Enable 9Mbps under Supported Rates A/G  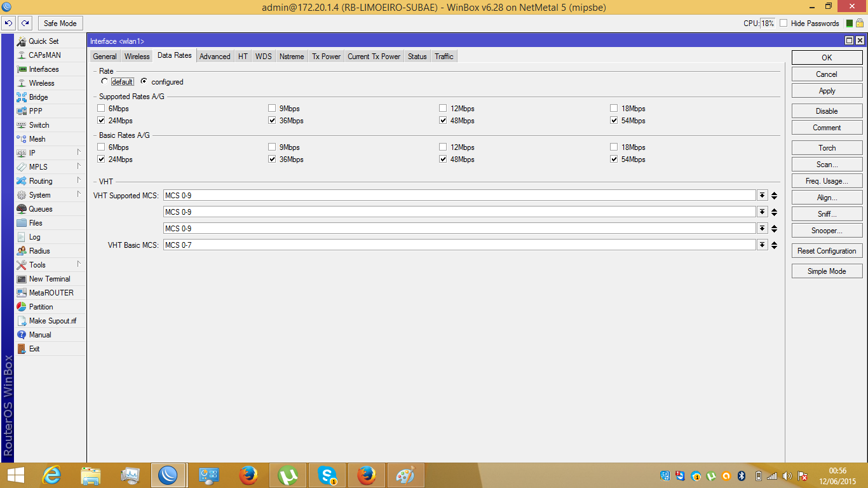click(272, 109)
